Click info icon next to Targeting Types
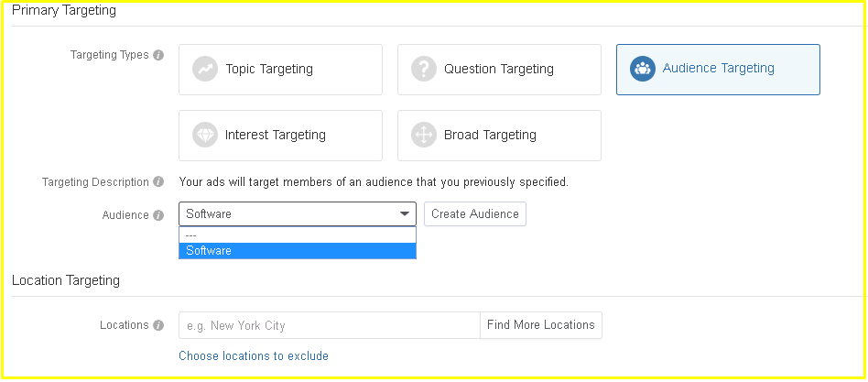Image resolution: width=868 pixels, height=382 pixels. [x=158, y=55]
